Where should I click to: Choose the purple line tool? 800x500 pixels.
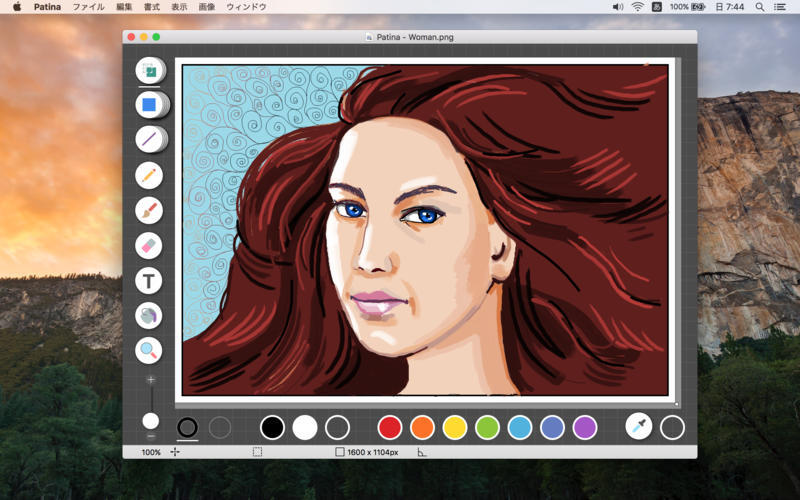pos(149,139)
